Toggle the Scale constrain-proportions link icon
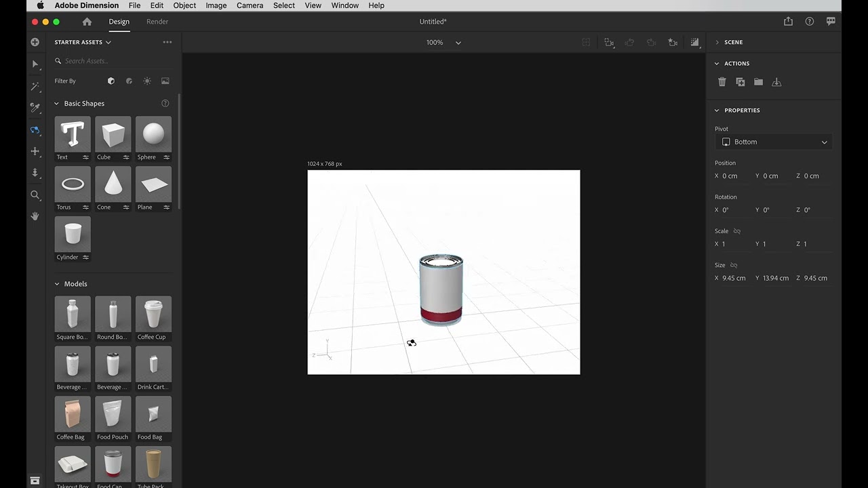 pyautogui.click(x=737, y=231)
